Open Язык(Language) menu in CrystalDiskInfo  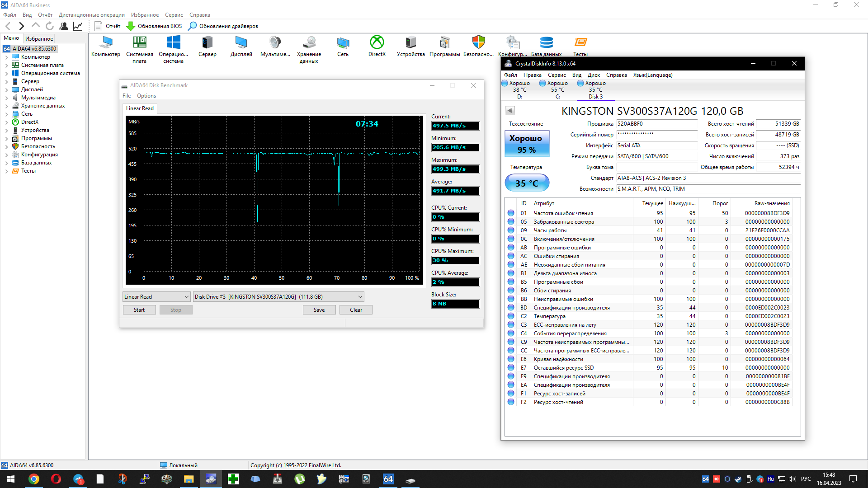click(x=652, y=75)
